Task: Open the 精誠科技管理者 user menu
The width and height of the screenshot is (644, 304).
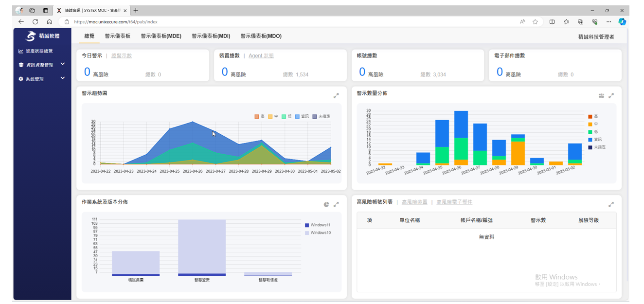Action: coord(596,36)
